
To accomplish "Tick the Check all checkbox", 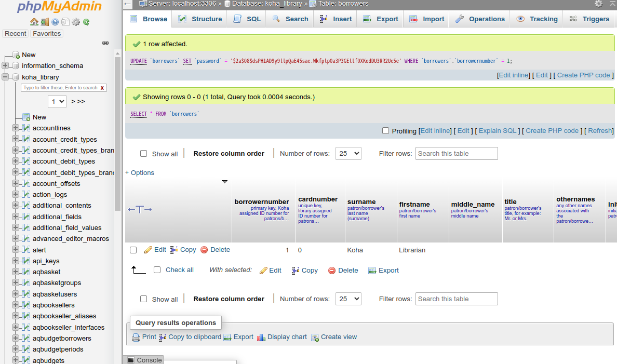I will [157, 269].
